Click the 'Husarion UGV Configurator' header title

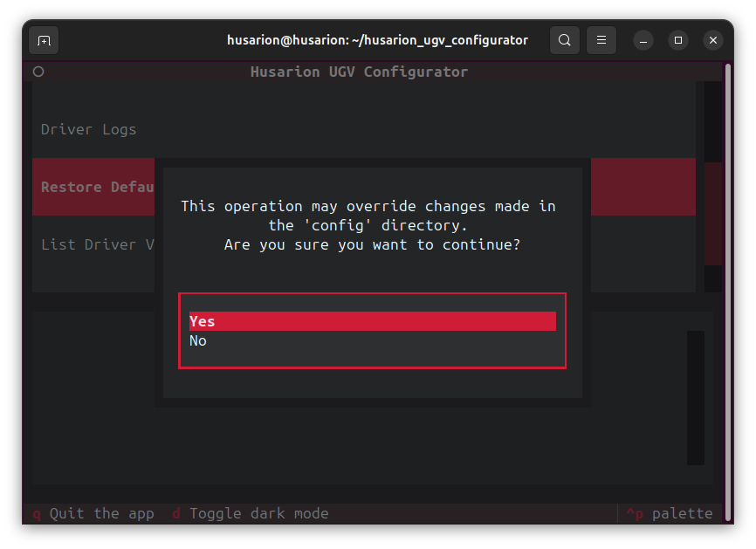tap(359, 72)
